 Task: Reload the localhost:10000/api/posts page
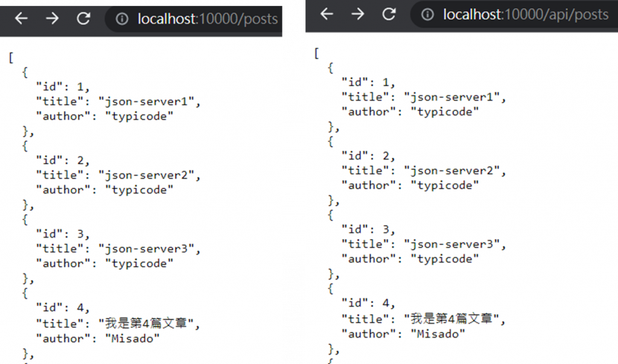pyautogui.click(x=389, y=14)
